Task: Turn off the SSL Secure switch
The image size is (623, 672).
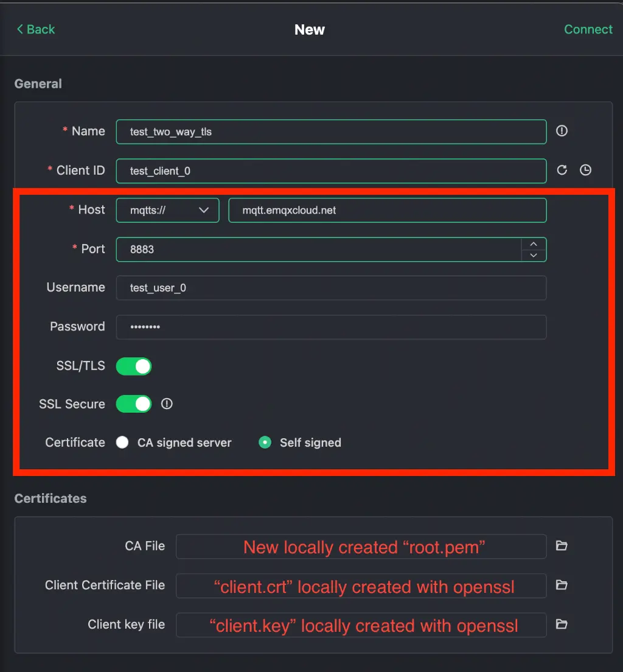Action: [x=133, y=404]
